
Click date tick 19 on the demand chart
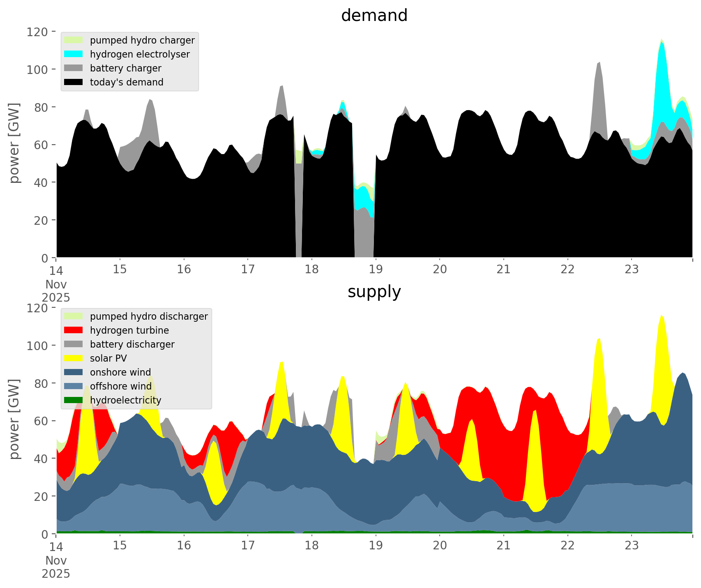[376, 270]
